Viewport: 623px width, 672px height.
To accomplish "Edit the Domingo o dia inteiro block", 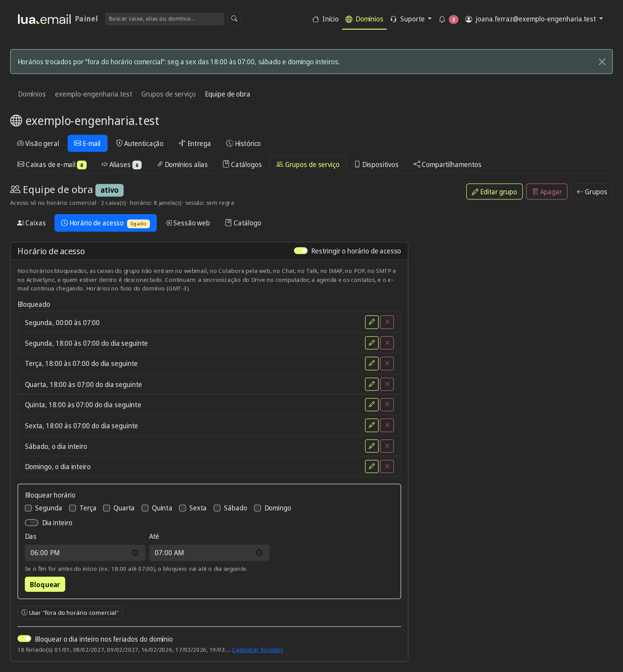I will [x=372, y=466].
